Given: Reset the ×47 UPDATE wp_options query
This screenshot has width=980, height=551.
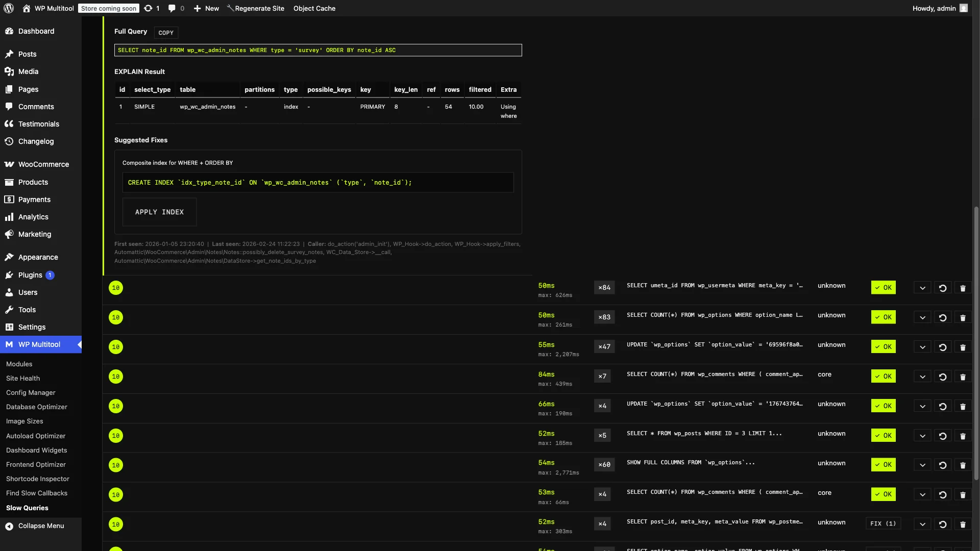Looking at the screenshot, I should pos(943,347).
